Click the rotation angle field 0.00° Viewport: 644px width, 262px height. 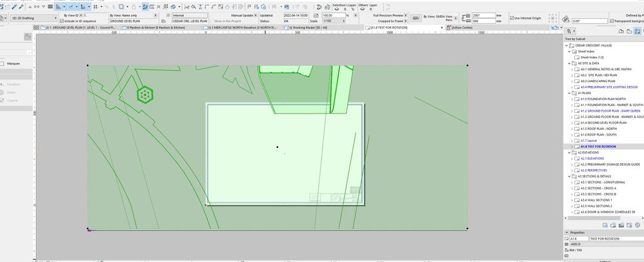590,21
